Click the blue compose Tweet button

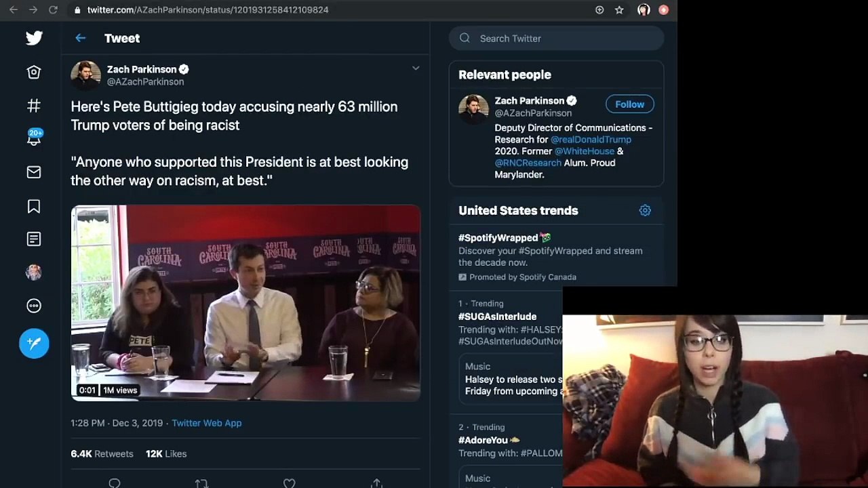[34, 343]
